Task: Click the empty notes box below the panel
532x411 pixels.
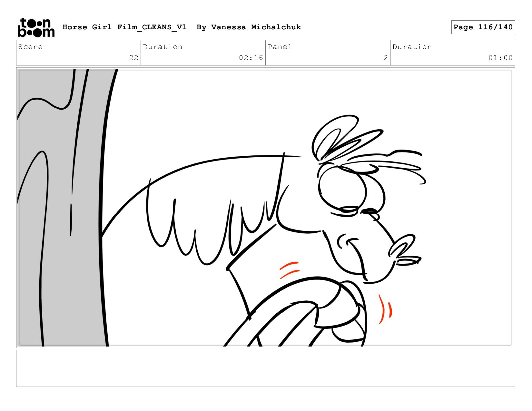Action: pyautogui.click(x=265, y=368)
